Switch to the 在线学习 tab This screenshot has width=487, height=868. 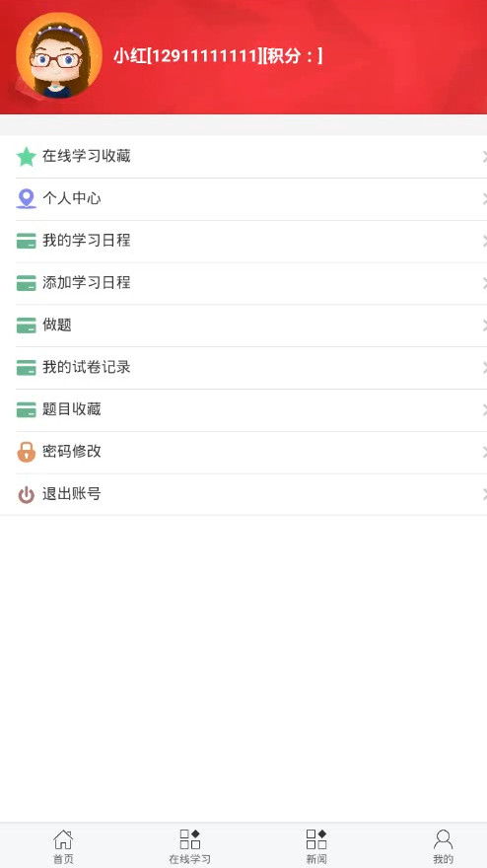pos(190,846)
